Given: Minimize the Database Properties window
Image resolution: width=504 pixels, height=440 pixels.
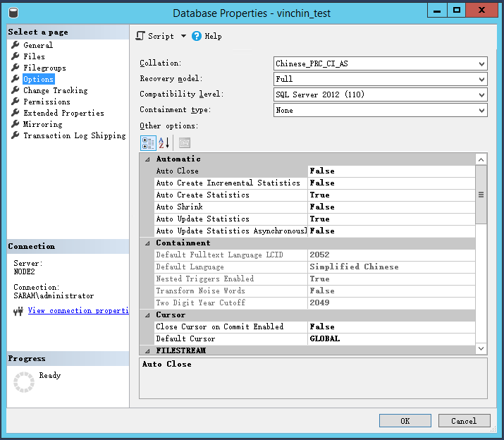Looking at the screenshot, I should [437, 11].
